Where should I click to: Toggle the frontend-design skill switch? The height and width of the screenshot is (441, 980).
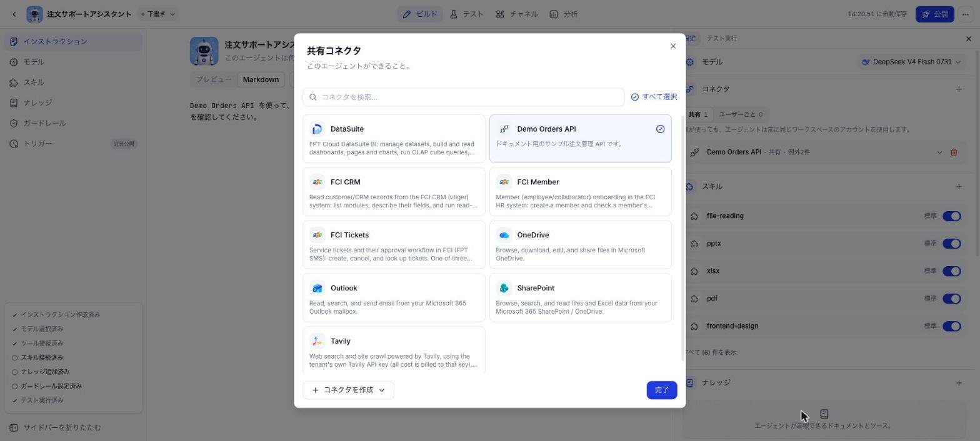tap(952, 326)
